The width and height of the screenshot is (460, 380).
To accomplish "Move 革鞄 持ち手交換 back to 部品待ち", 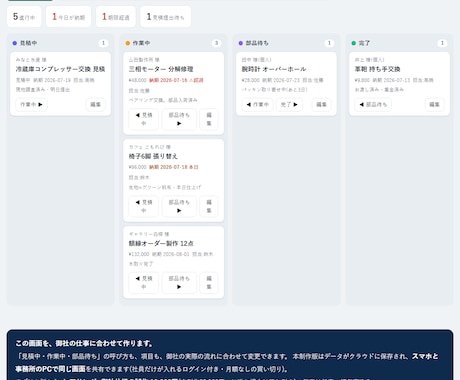I will [x=373, y=104].
